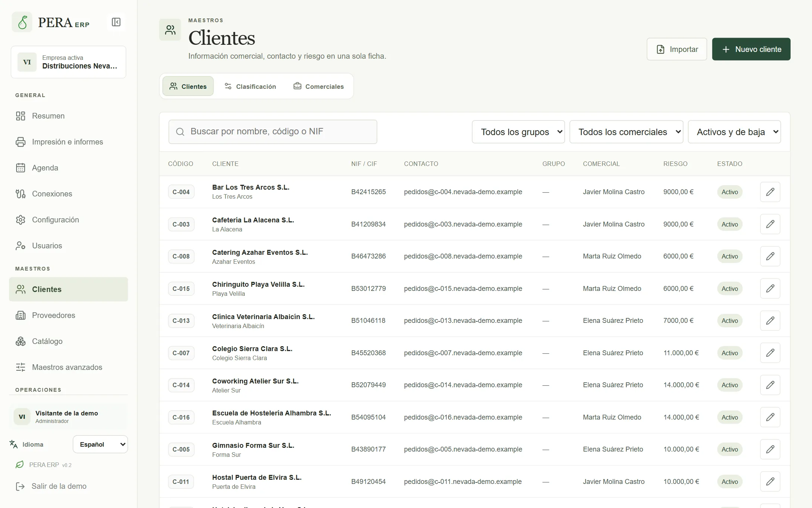Open the Todos los comerciales dropdown
This screenshot has width=812, height=508.
[x=626, y=132]
